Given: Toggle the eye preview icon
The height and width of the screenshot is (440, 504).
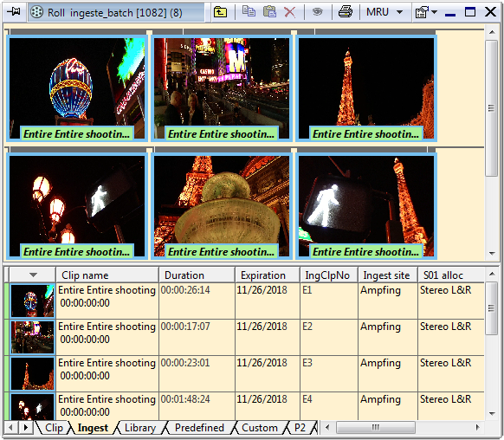Looking at the screenshot, I should [318, 12].
